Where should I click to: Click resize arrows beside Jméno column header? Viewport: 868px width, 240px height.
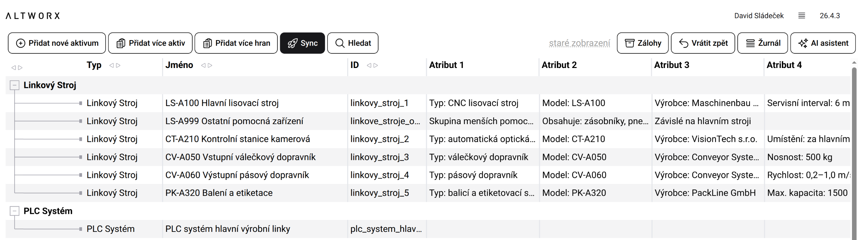coord(207,65)
